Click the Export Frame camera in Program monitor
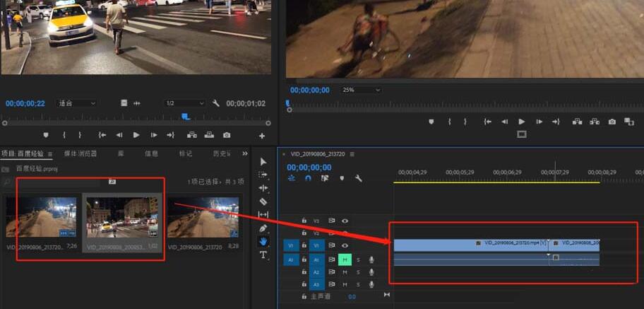The width and height of the screenshot is (644, 309). (x=612, y=122)
